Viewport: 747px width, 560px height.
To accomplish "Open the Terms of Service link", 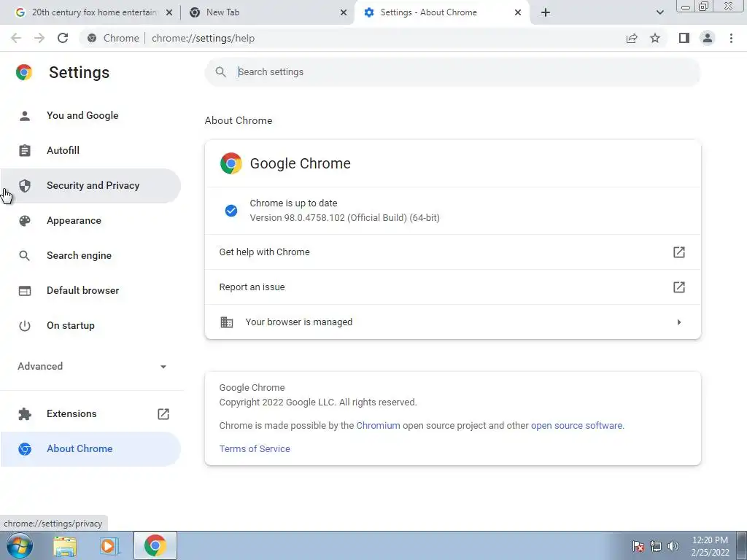I will pyautogui.click(x=255, y=449).
